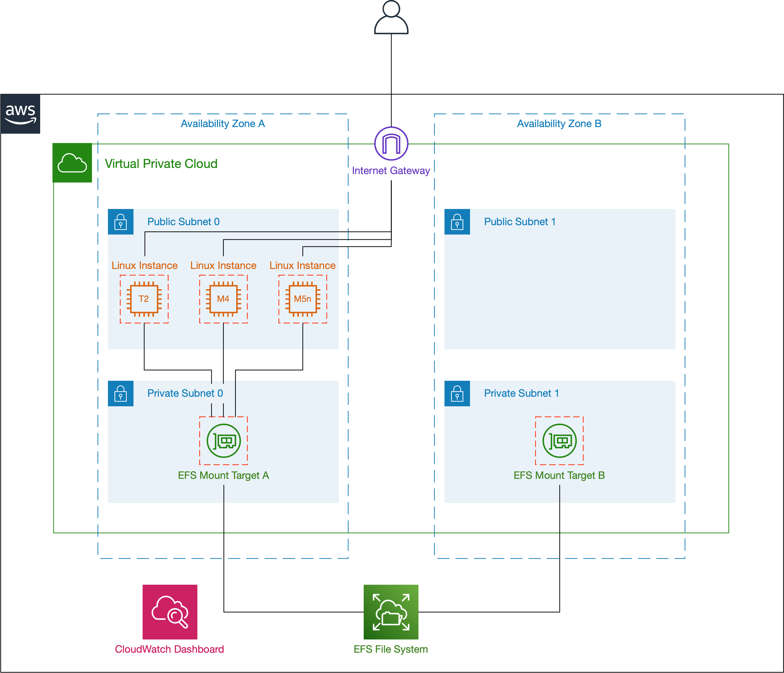The width and height of the screenshot is (784, 673).
Task: Click the Virtual Private Cloud icon
Action: click(72, 163)
